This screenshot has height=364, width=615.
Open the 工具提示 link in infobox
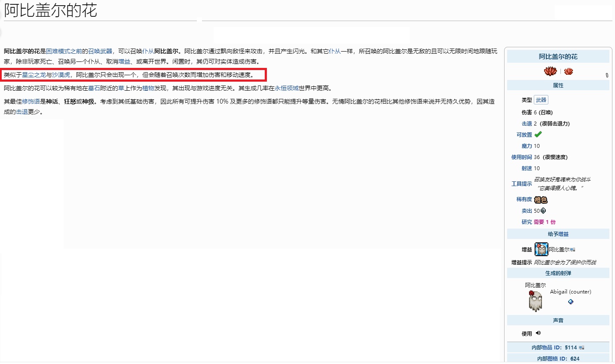(x=521, y=184)
